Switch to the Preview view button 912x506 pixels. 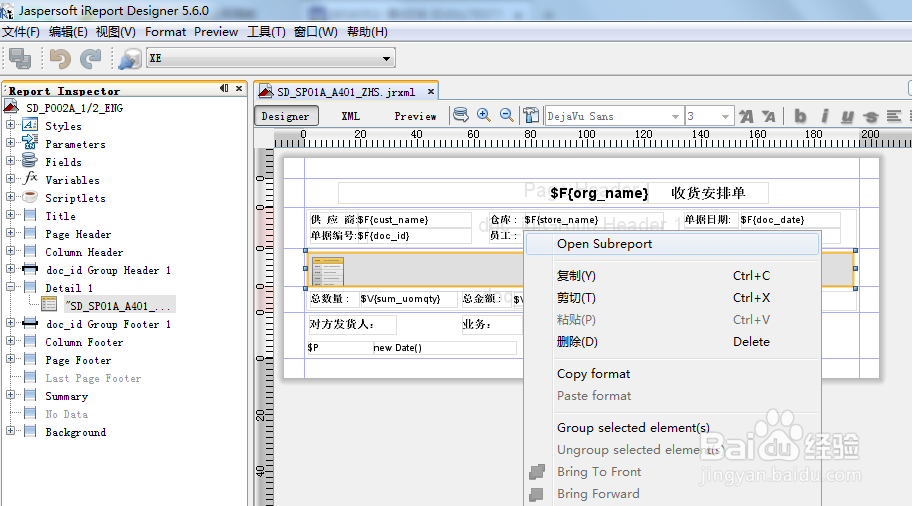[x=415, y=116]
